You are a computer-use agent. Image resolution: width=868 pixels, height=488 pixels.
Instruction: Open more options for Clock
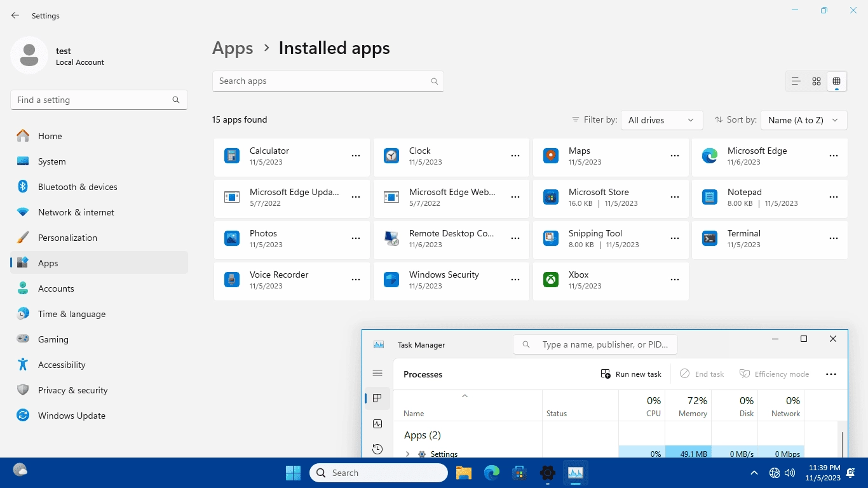pos(515,156)
